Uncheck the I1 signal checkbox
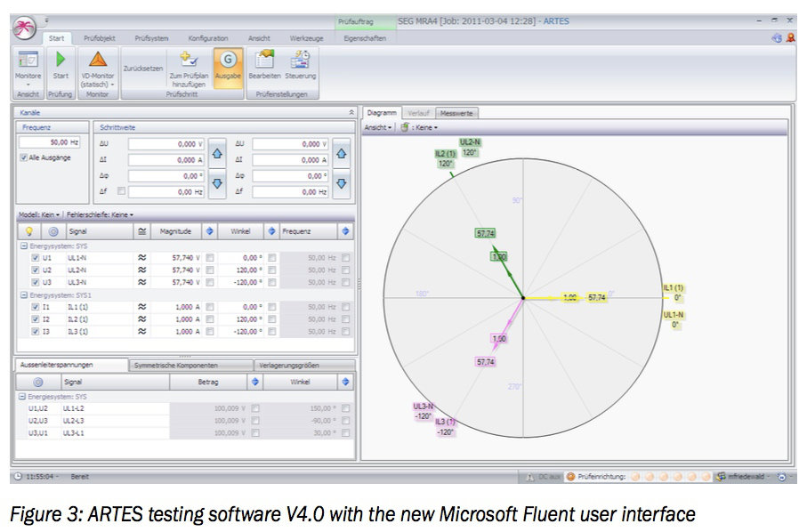Image resolution: width=807 pixels, height=532 pixels. [x=35, y=307]
